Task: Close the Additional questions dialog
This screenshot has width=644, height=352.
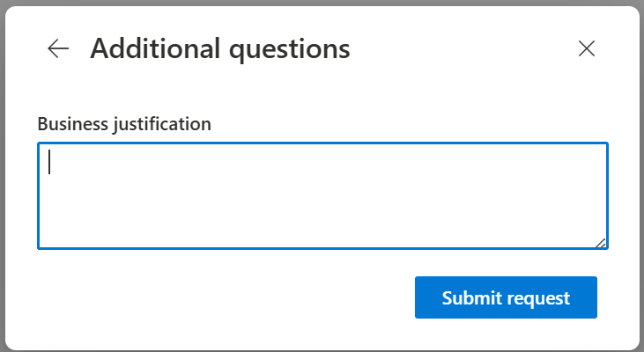Action: point(587,48)
